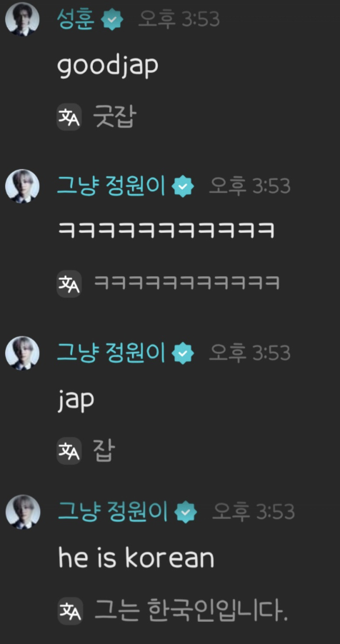Open avatar beside the jap message

tap(22, 353)
